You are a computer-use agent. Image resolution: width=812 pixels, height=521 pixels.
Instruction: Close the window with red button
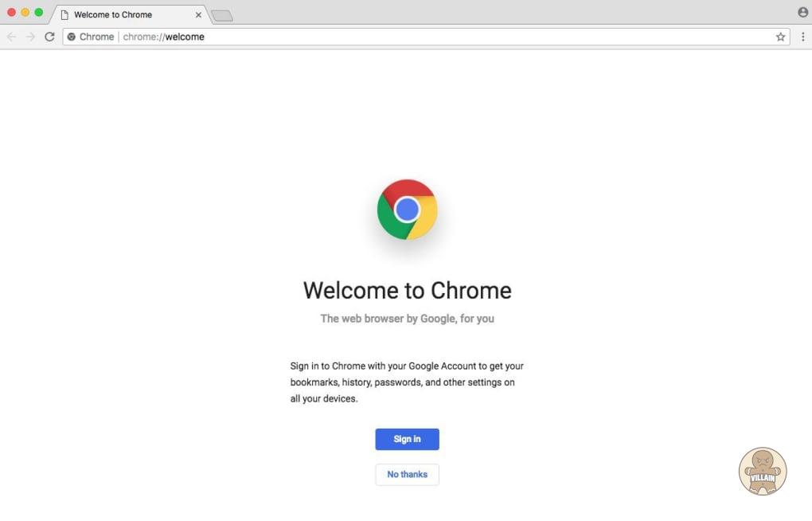click(x=11, y=13)
